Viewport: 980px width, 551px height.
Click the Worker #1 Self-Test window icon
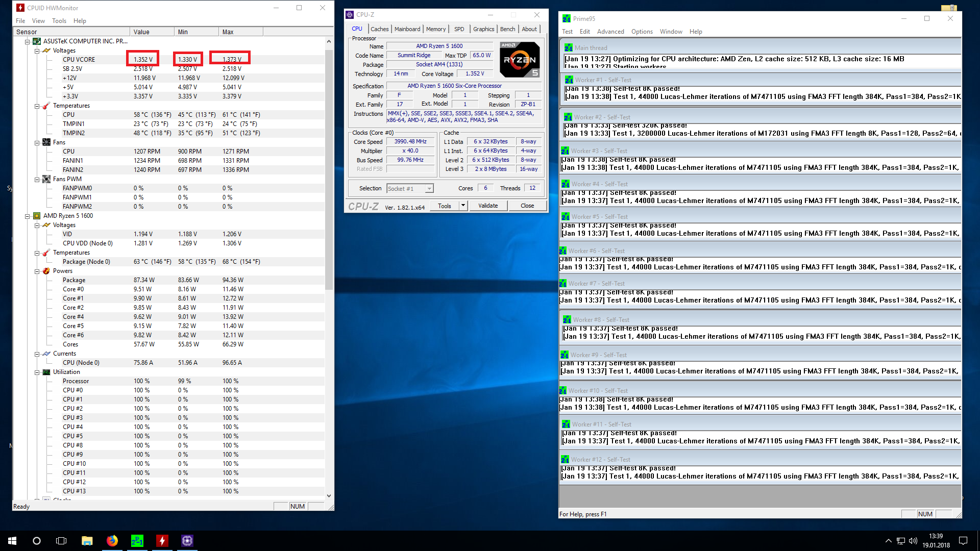(569, 80)
